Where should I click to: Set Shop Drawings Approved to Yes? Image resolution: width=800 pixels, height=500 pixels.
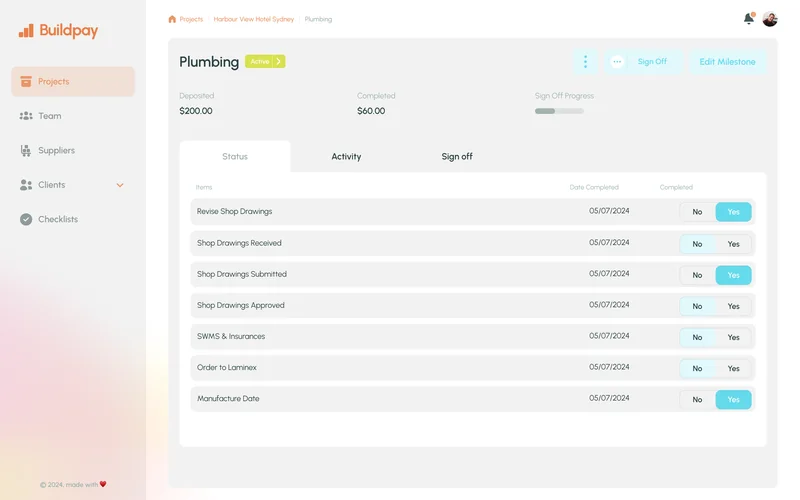point(733,306)
